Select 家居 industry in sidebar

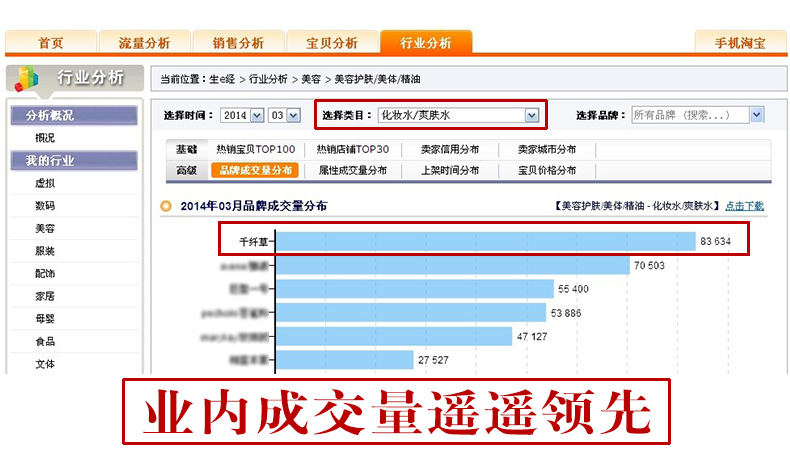click(x=45, y=296)
